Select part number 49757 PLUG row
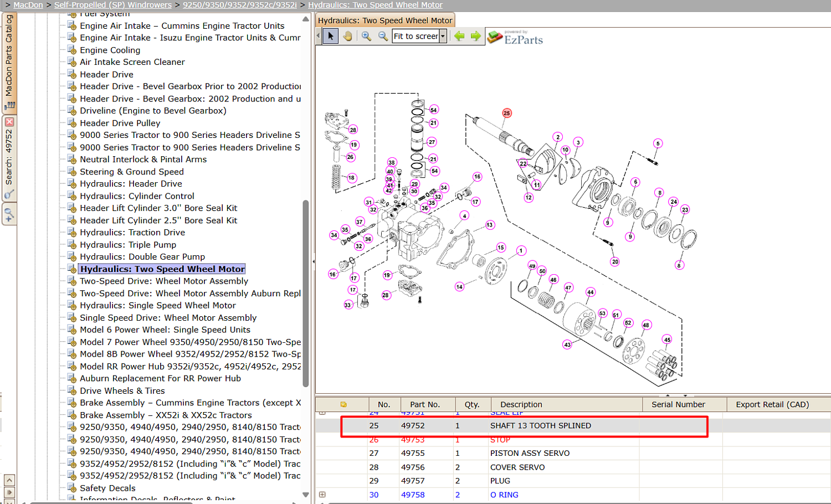This screenshot has width=831, height=504. pos(573,481)
